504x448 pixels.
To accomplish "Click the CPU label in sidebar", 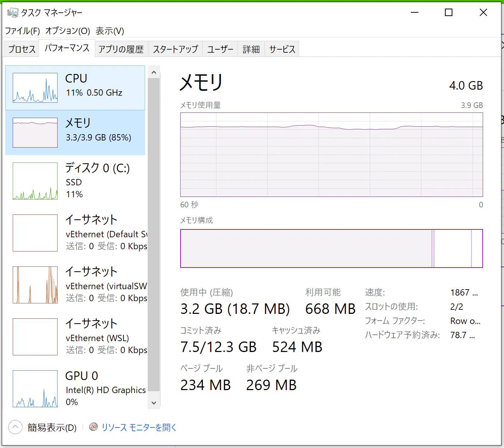I will (76, 78).
